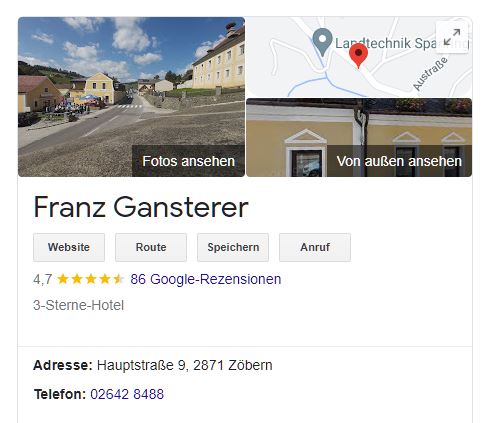Select the Franz Gansterer title heading

click(x=141, y=207)
